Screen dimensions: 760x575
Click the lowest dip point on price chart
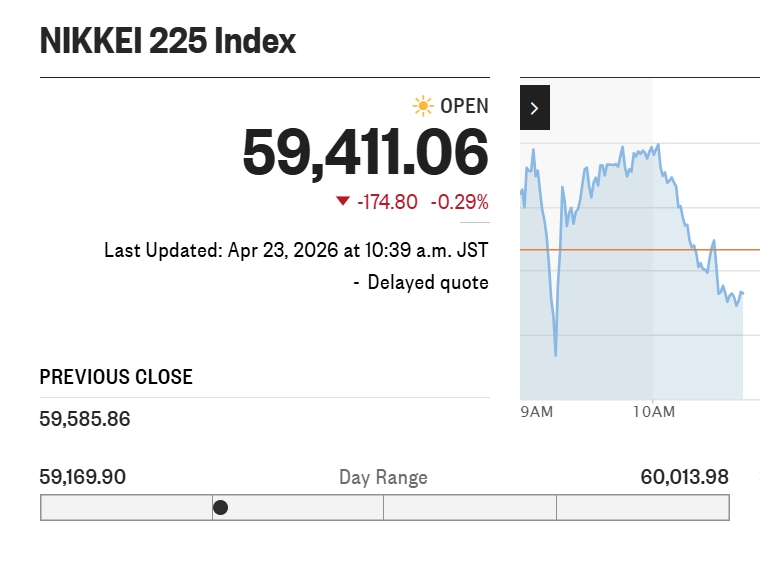point(555,354)
